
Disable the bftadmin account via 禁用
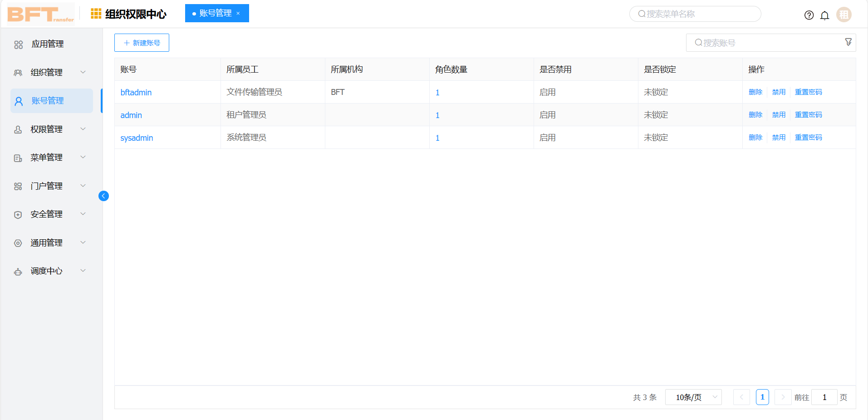tap(778, 92)
